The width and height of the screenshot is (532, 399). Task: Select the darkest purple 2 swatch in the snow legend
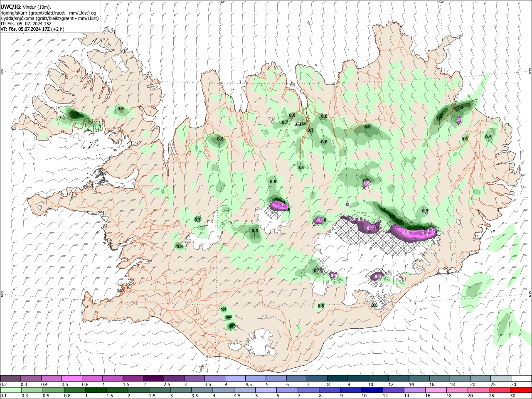153,379
